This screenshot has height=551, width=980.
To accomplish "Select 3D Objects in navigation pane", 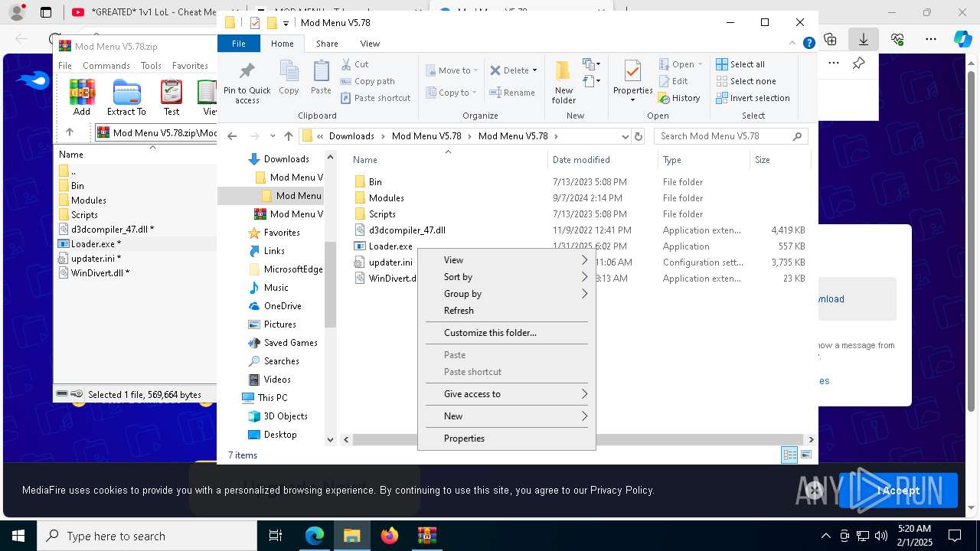I will point(286,416).
